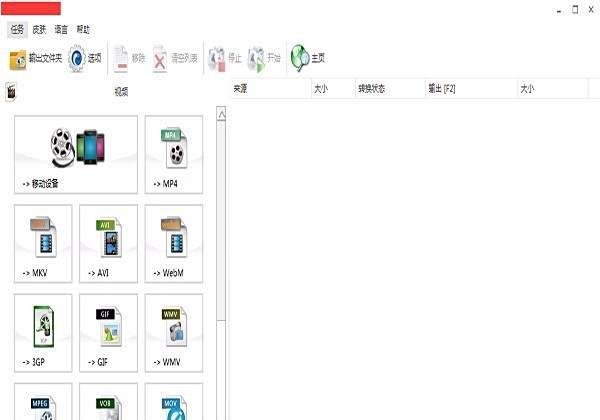Open the 皮肤 menu

coord(39,29)
